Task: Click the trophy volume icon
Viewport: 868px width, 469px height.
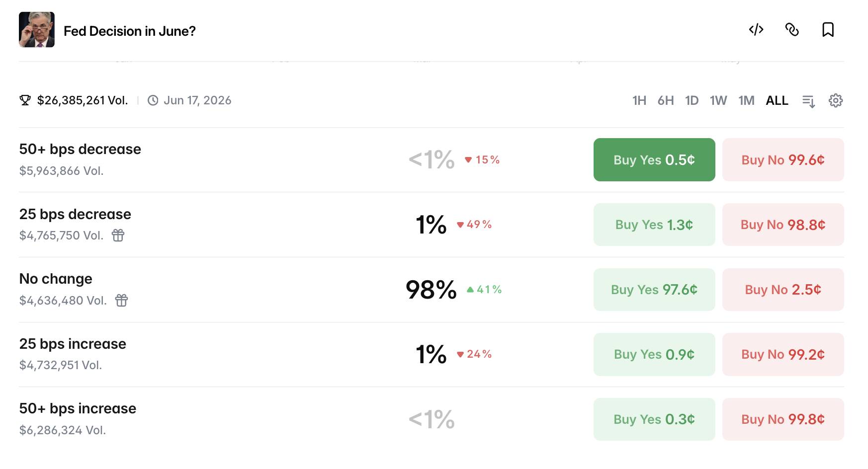Action: (25, 100)
